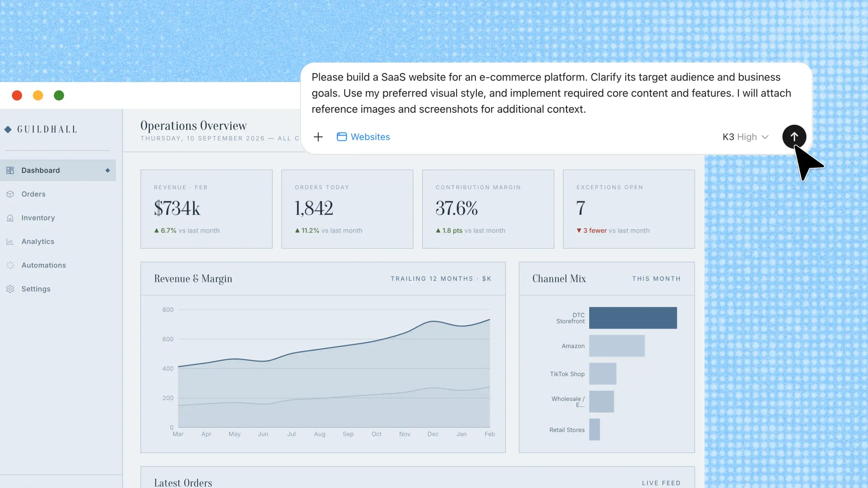Click the Latest Orders heading

pyautogui.click(x=183, y=483)
